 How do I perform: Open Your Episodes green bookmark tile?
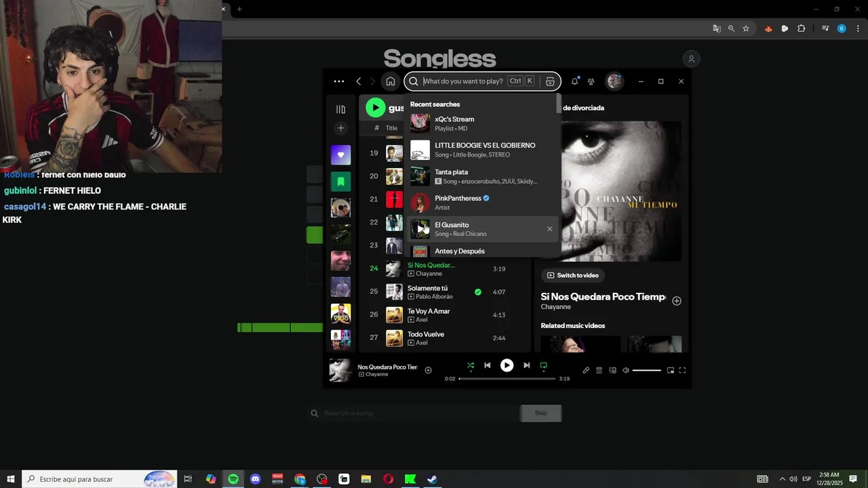point(340,181)
